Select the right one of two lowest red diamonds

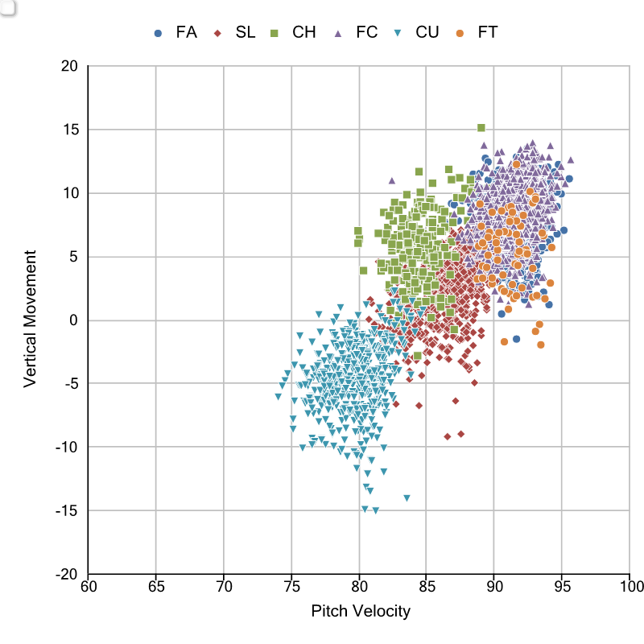pos(461,434)
